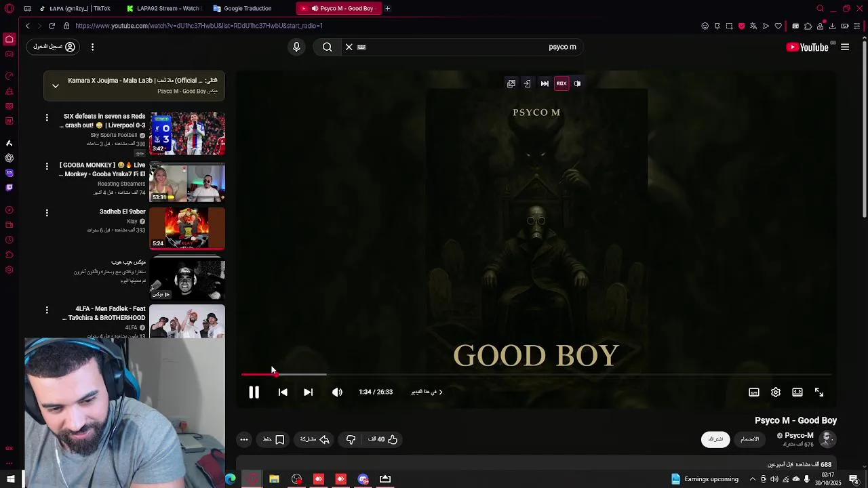This screenshot has height=488, width=868.
Task: Add page to bookmarks heart icon
Action: [x=778, y=26]
